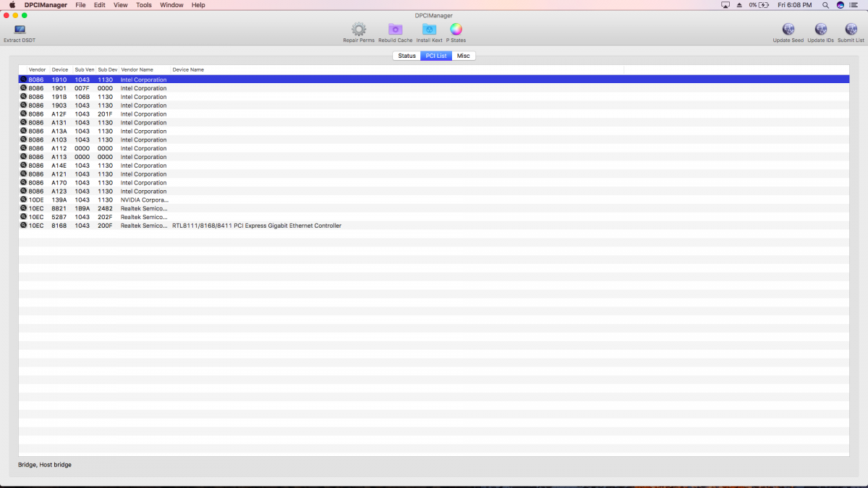868x488 pixels.
Task: Open the Install Kext tool
Action: point(429,30)
